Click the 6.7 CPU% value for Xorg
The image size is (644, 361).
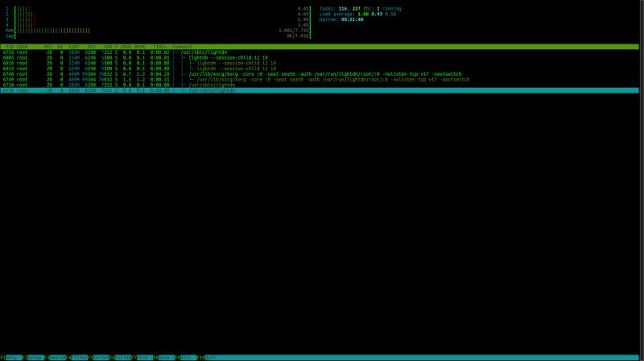click(x=127, y=74)
